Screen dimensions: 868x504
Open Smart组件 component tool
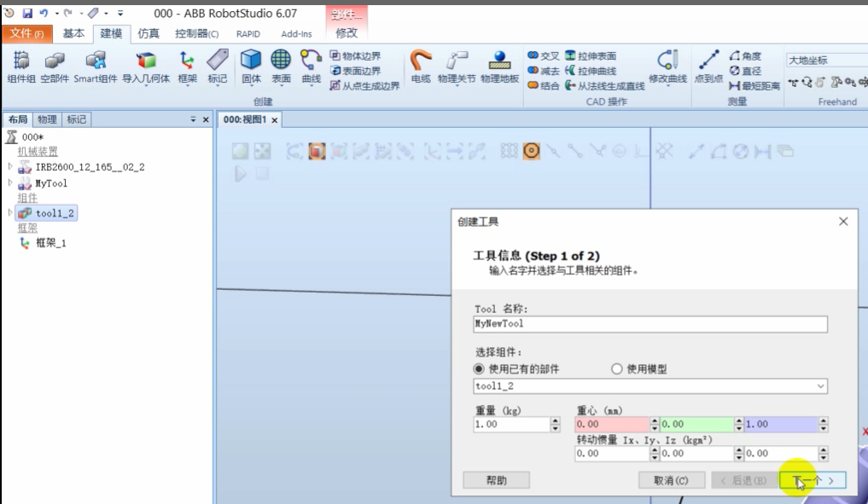96,67
